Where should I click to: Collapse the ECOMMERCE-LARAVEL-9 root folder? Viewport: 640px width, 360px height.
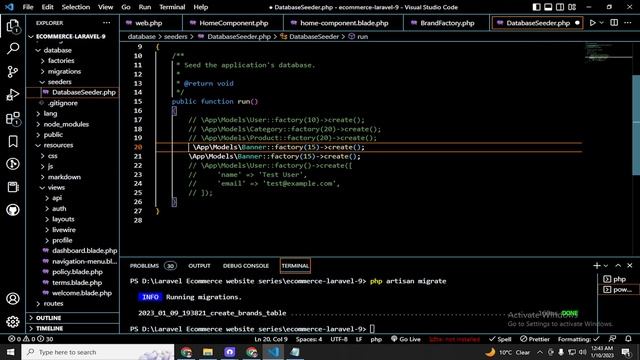71,36
